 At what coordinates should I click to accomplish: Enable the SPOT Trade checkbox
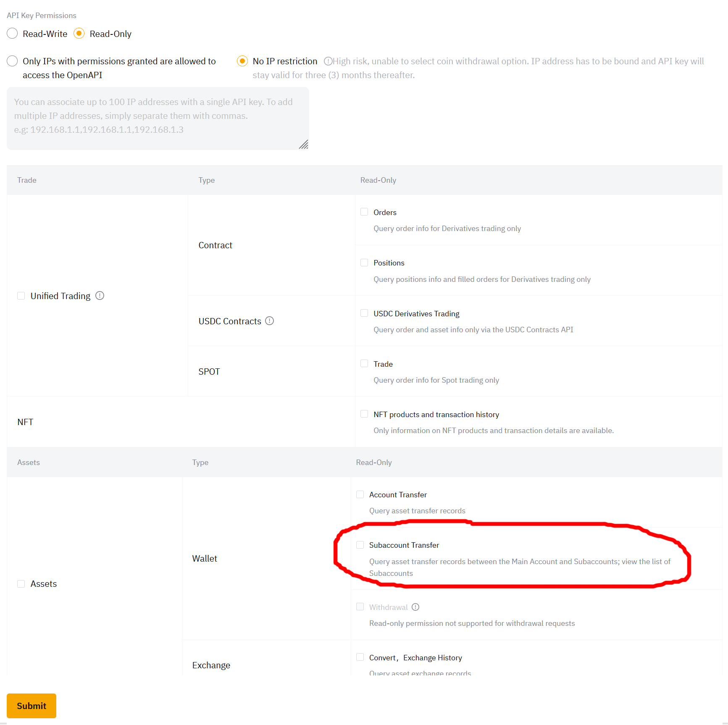click(364, 364)
